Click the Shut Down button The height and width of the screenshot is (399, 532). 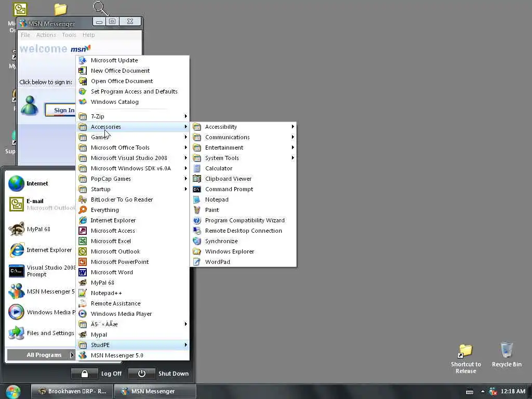159,374
